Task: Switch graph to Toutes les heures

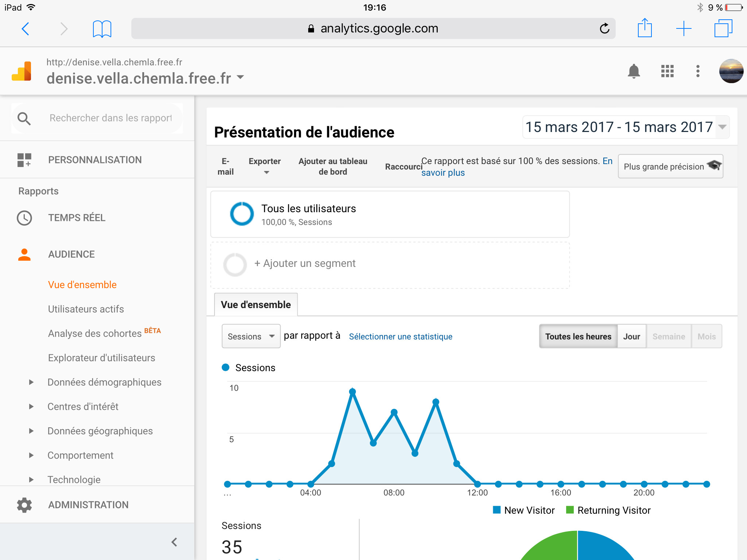Action: click(578, 337)
